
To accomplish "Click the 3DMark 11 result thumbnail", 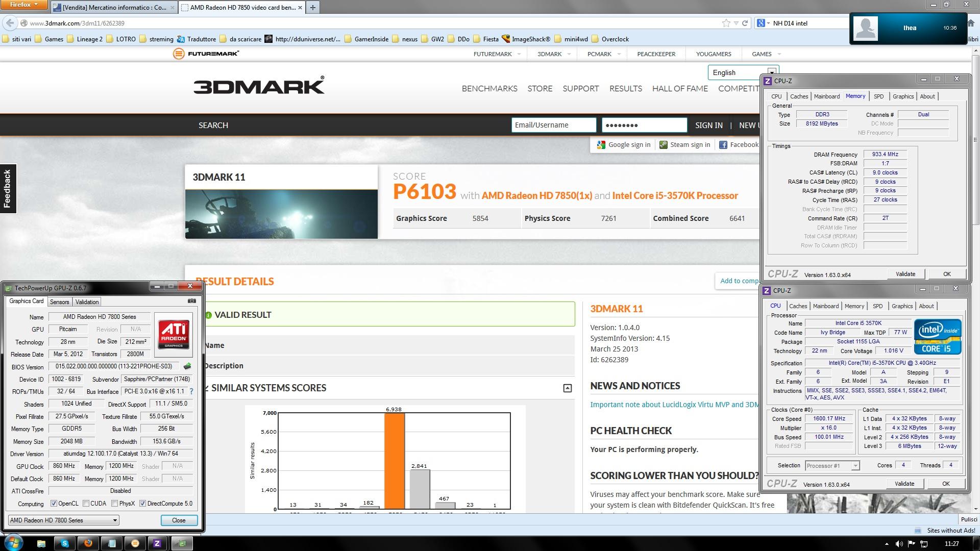I will click(281, 214).
